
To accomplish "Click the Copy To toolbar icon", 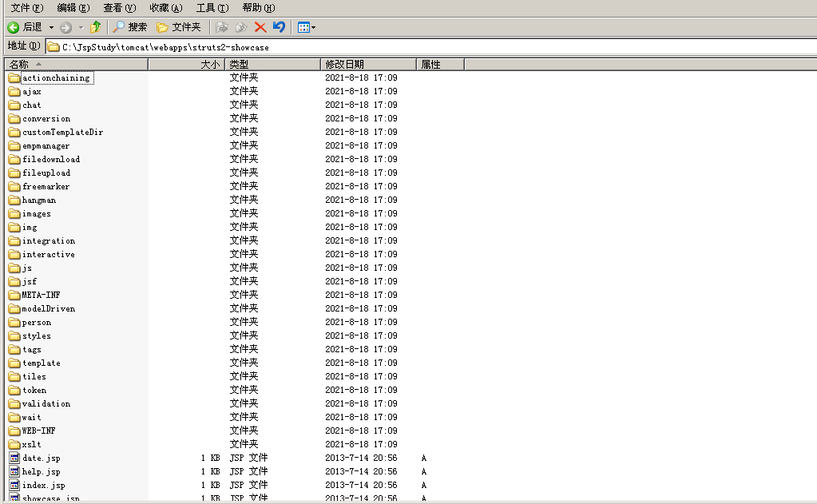I will [241, 27].
